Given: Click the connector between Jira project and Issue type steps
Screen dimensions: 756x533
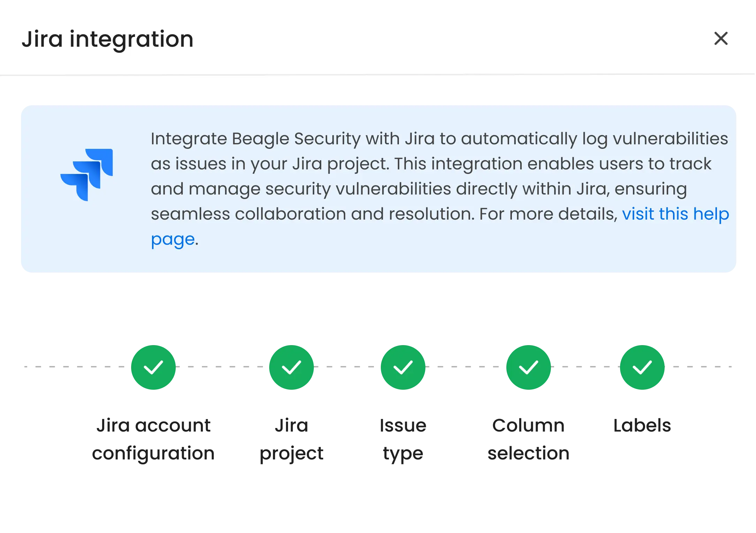Looking at the screenshot, I should (347, 367).
